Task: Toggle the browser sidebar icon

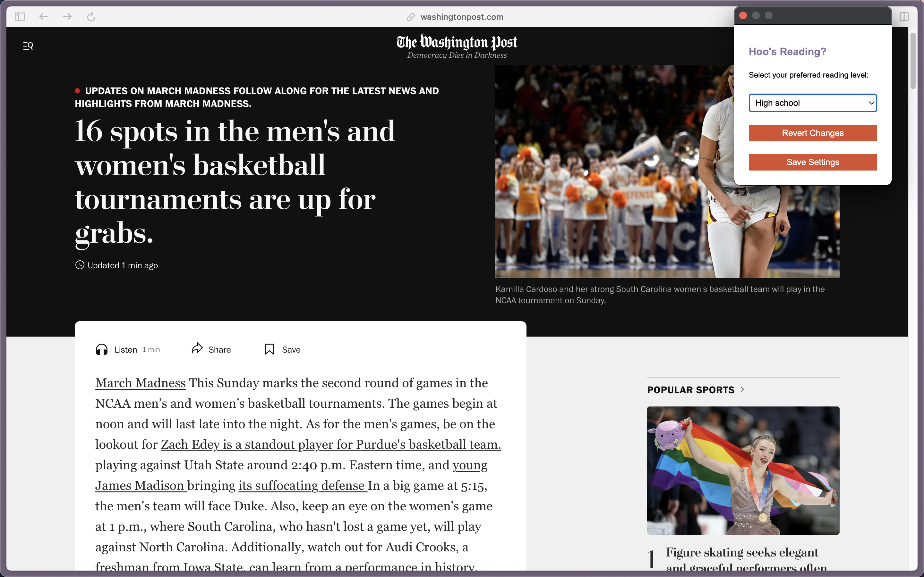Action: click(x=20, y=17)
